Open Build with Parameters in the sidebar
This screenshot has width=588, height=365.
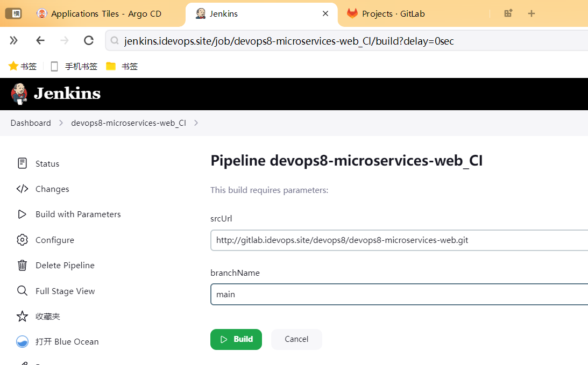coord(78,214)
